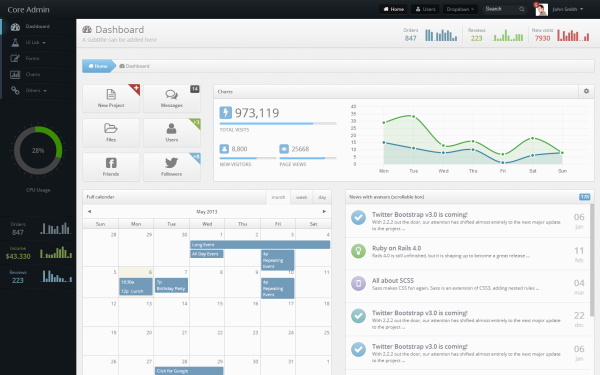Switch calendar to month view
This screenshot has height=375, width=600.
pyautogui.click(x=278, y=197)
